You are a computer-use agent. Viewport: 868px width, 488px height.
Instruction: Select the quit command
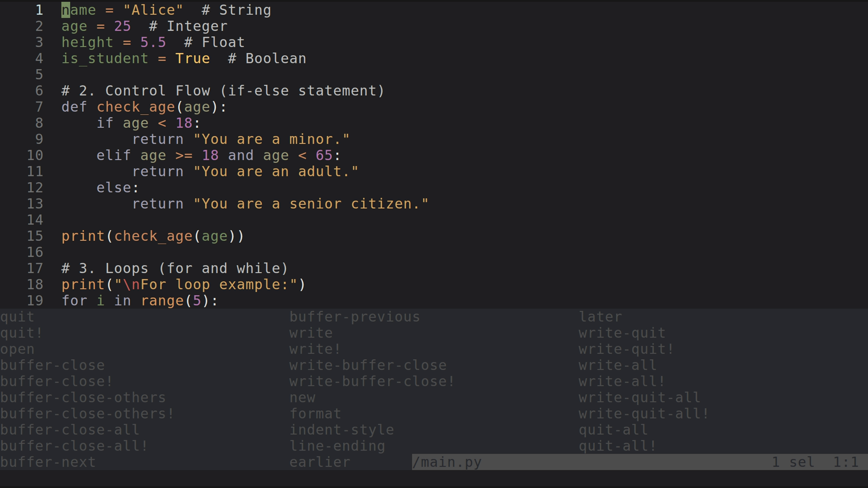click(x=17, y=316)
